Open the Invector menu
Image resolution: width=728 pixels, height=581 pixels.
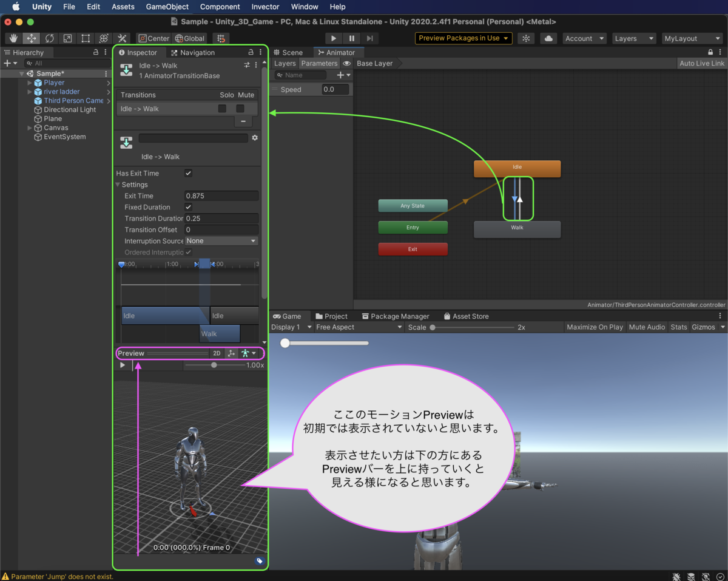point(265,7)
